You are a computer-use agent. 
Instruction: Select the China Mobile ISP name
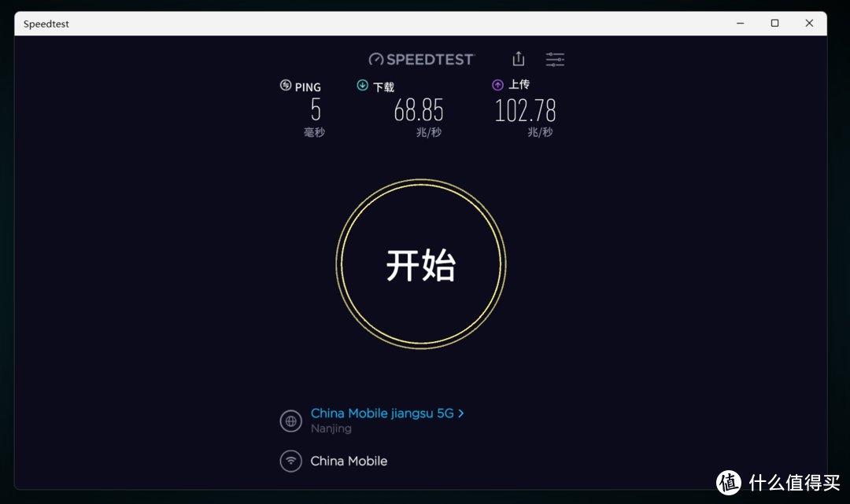pyautogui.click(x=349, y=461)
